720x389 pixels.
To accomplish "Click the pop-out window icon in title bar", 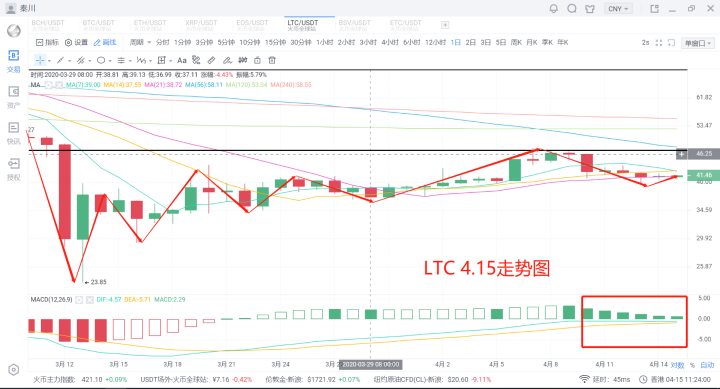I will (655, 8).
